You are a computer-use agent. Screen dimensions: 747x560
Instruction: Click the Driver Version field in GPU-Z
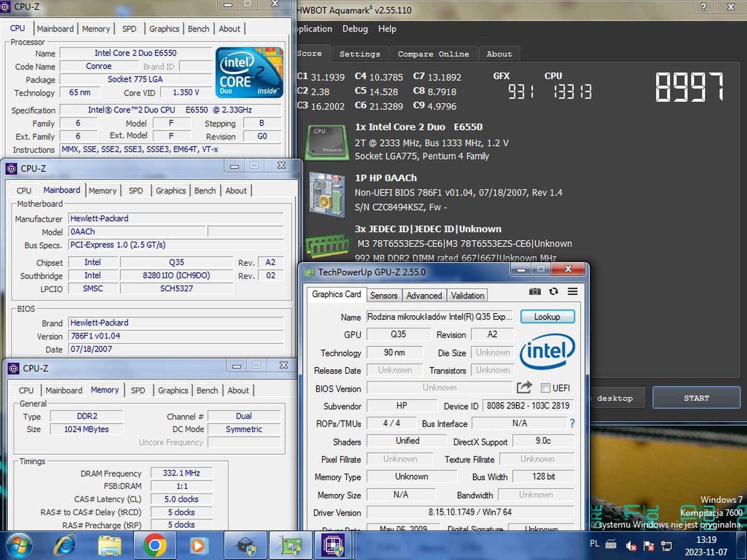point(470,512)
